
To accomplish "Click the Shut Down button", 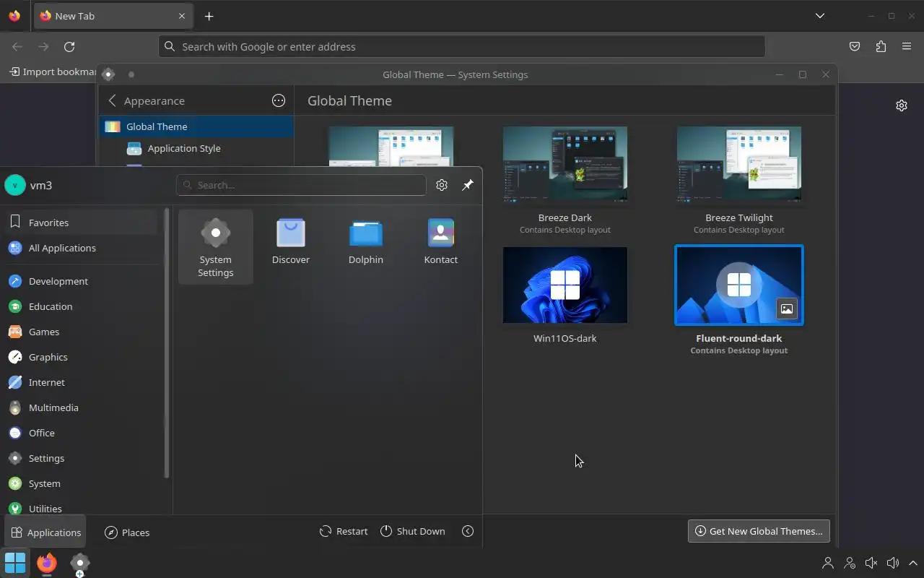I will tap(413, 531).
